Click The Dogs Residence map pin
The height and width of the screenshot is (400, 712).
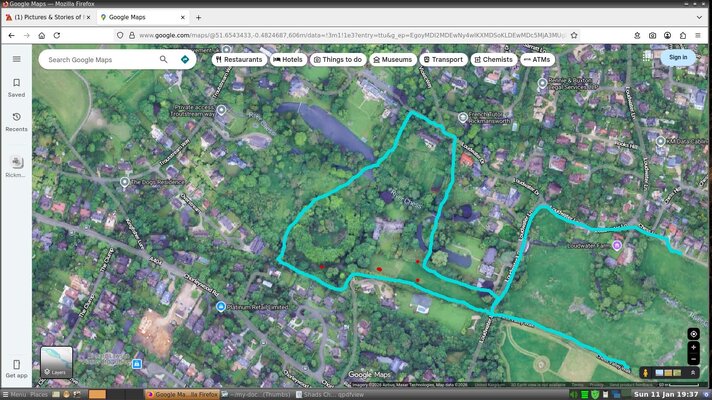click(x=124, y=182)
